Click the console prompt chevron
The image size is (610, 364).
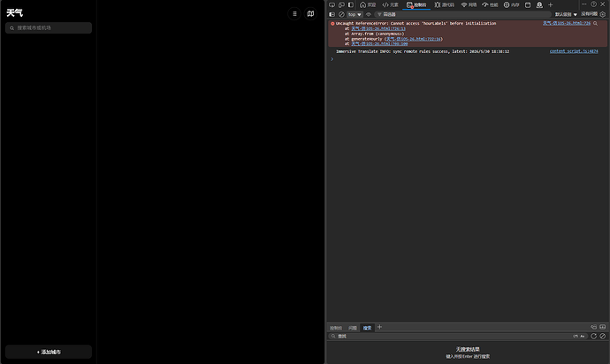(332, 59)
